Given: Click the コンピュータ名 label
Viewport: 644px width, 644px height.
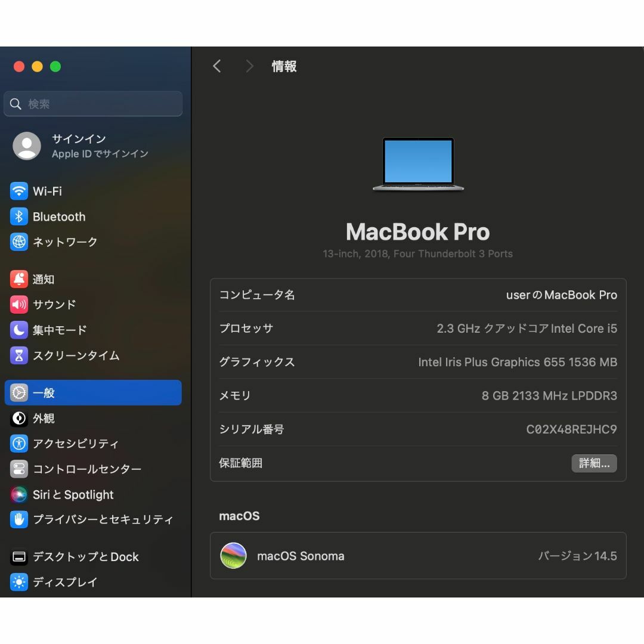Looking at the screenshot, I should (x=257, y=295).
